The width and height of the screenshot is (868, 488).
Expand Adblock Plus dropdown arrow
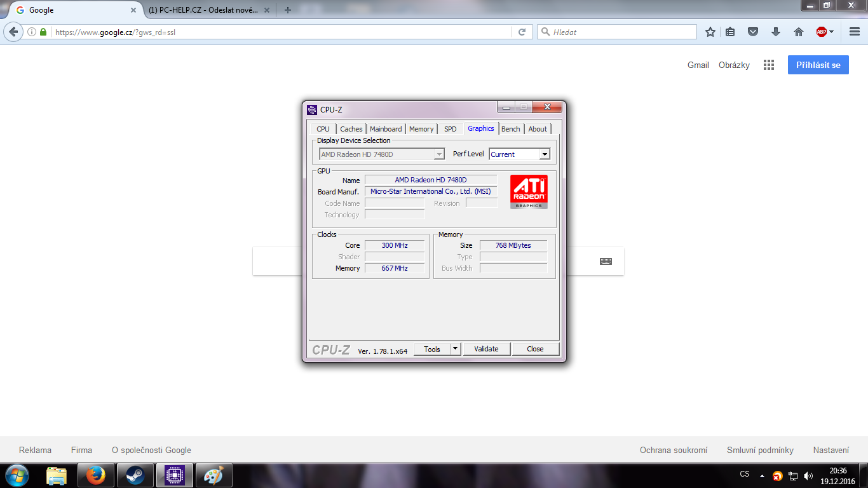click(831, 32)
